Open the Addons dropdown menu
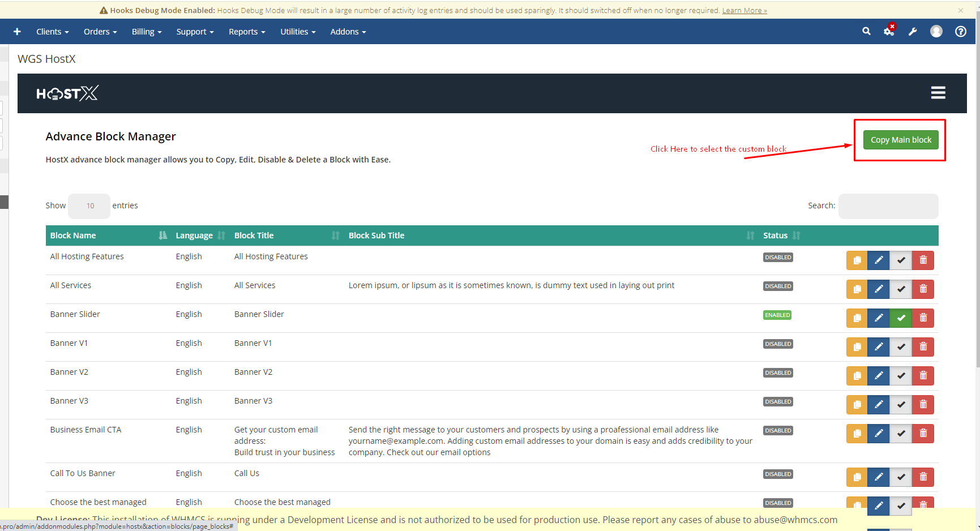This screenshot has height=531, width=980. click(348, 32)
